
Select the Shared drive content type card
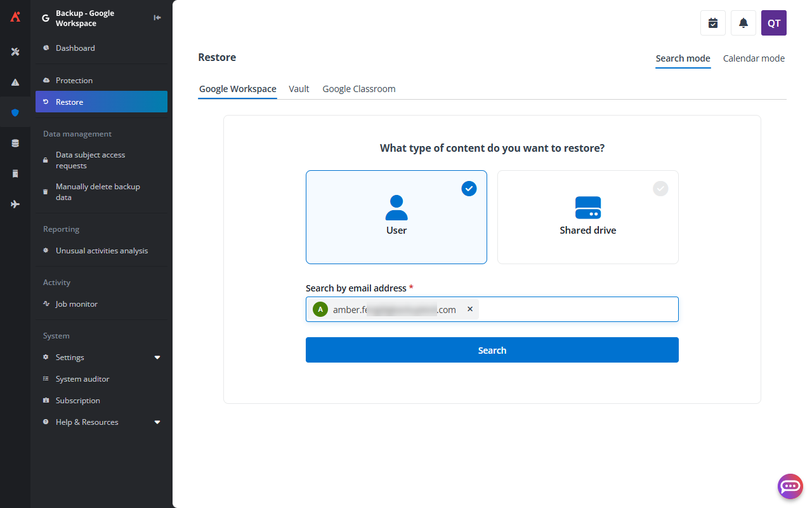click(x=588, y=217)
